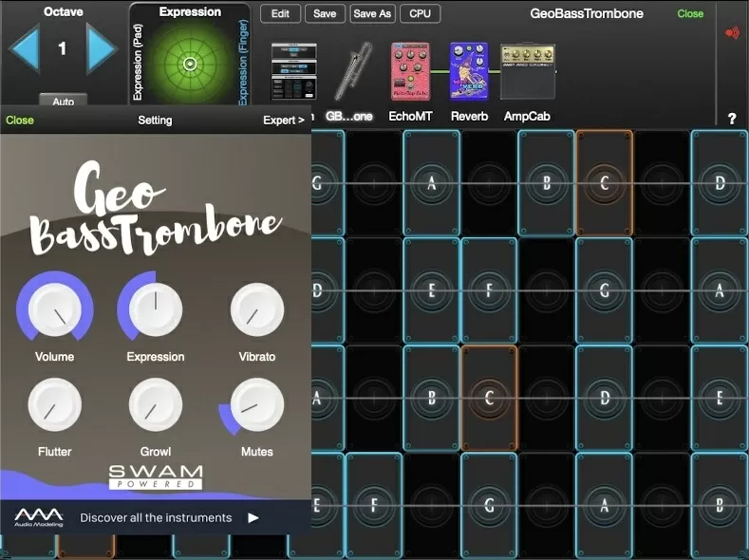Select the GB...one trombone instrument icon
This screenshot has height=560, width=749.
pyautogui.click(x=353, y=71)
